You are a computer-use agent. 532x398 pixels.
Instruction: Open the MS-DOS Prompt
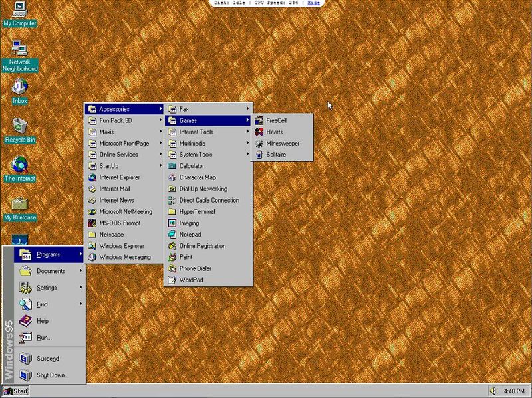(x=124, y=223)
